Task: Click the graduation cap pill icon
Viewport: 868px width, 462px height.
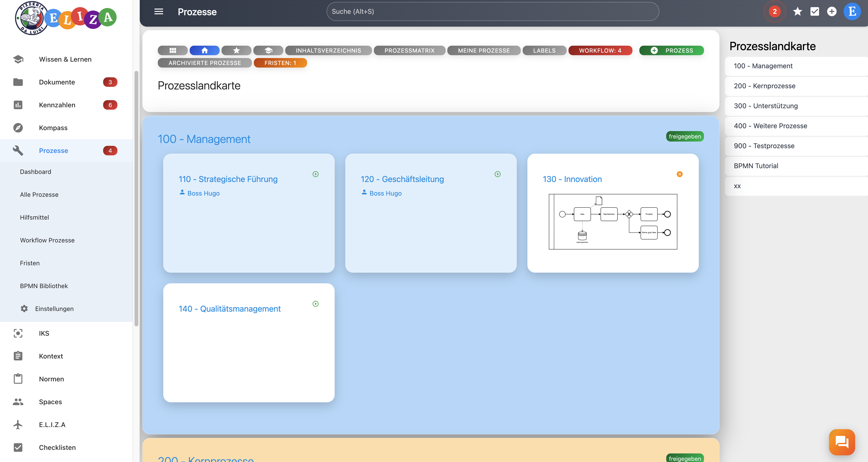Action: [268, 51]
